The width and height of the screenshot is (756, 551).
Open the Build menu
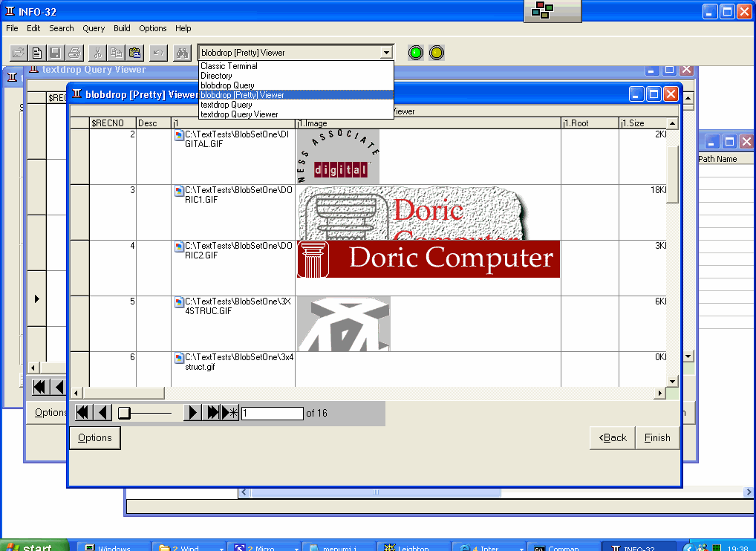(122, 28)
